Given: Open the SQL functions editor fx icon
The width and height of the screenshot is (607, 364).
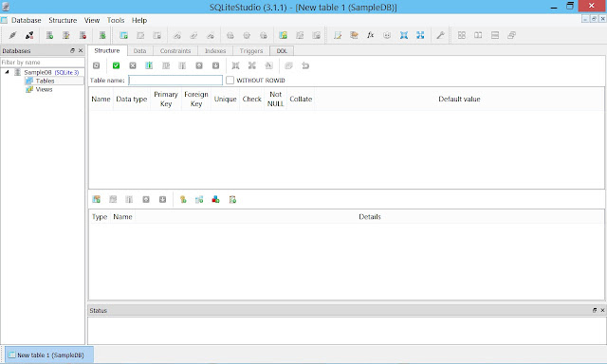Looking at the screenshot, I should (x=371, y=35).
